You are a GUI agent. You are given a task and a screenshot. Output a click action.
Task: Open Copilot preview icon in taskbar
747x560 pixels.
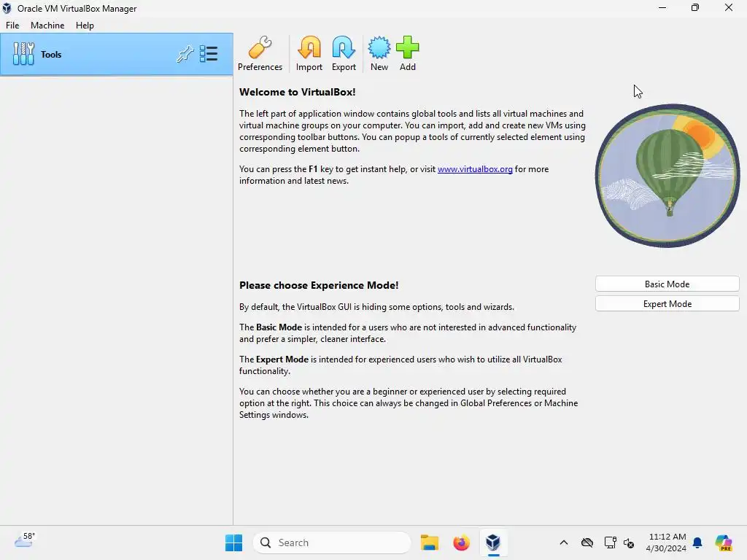pyautogui.click(x=724, y=542)
